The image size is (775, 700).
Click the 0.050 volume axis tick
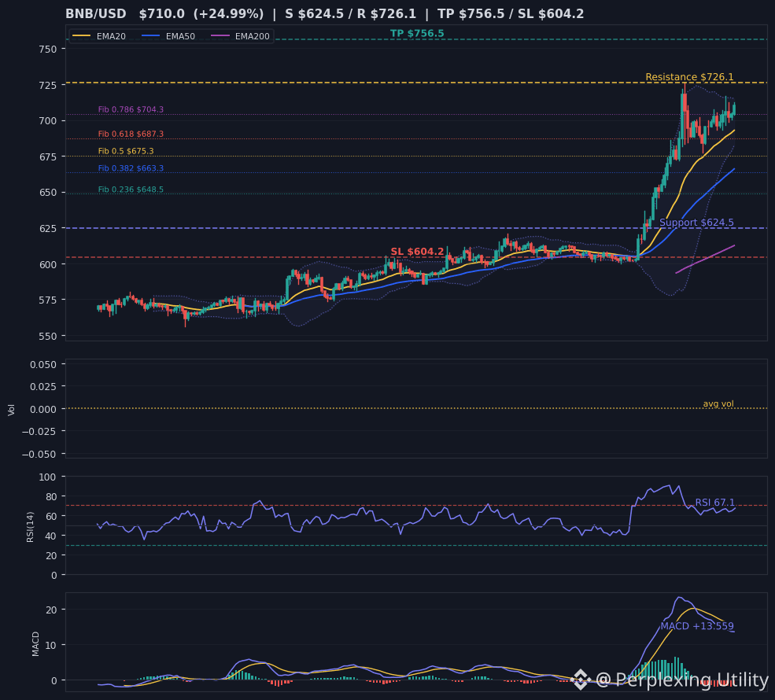coord(43,365)
